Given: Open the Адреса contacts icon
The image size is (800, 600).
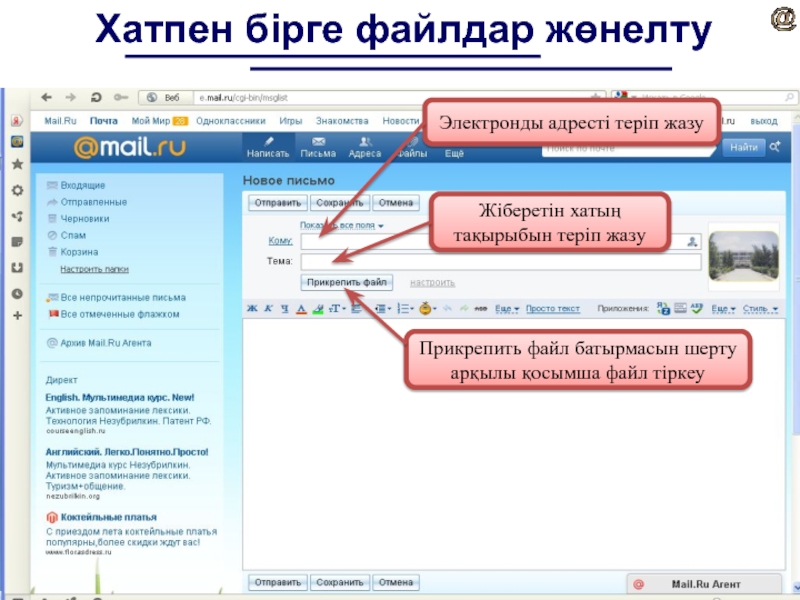Looking at the screenshot, I should point(364,147).
